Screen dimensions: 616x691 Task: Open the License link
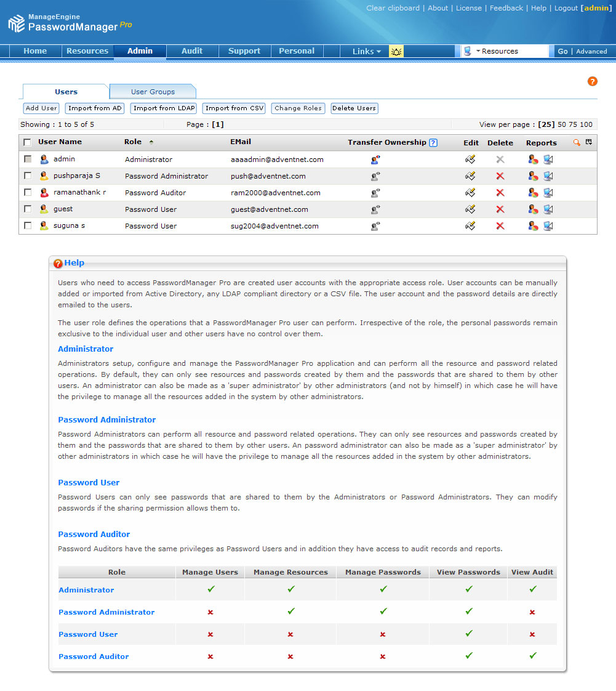coord(468,8)
